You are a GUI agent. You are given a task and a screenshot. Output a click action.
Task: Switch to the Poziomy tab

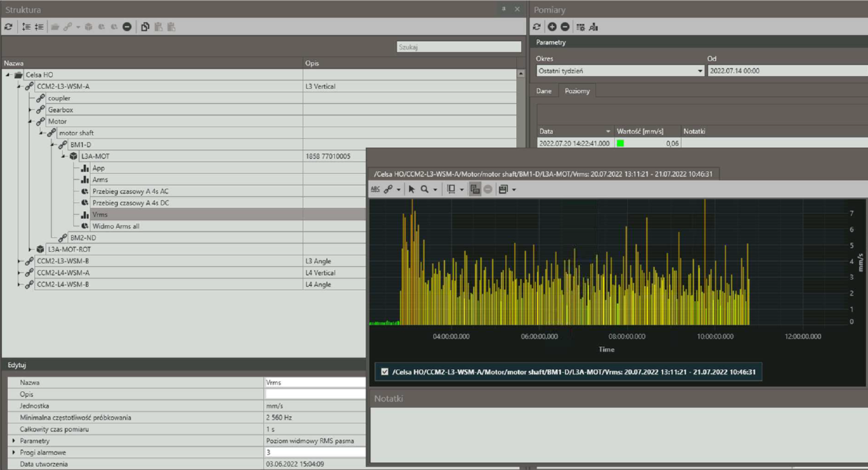[x=577, y=91]
